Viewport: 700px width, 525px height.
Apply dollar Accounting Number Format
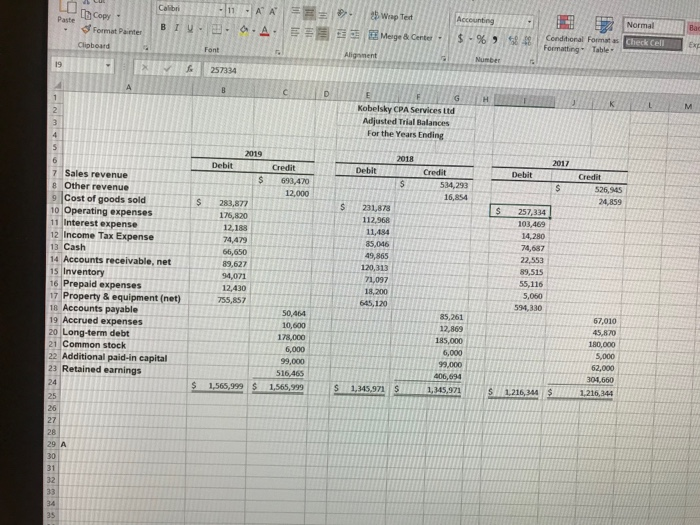pyautogui.click(x=460, y=38)
